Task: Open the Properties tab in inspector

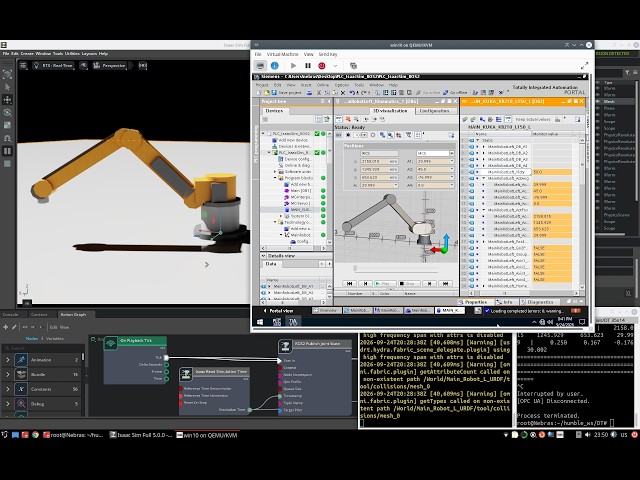Action: click(x=473, y=302)
